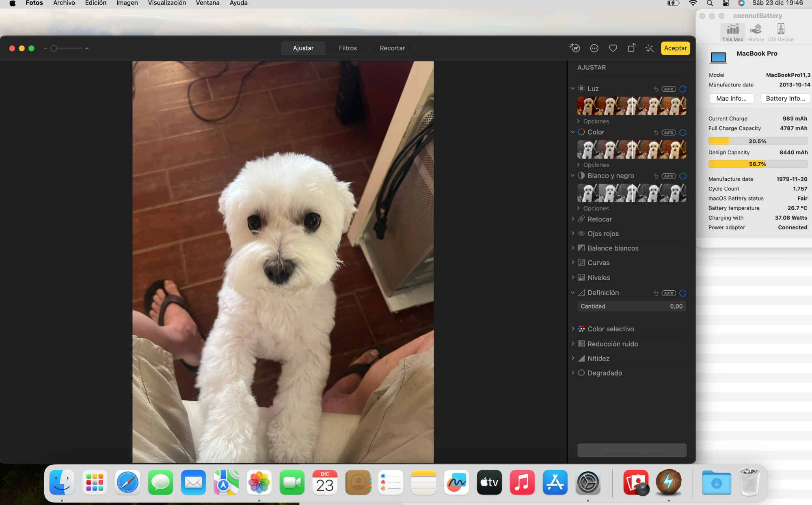Click the revert arrow icon beside Luz
The image size is (812, 505).
pos(656,89)
